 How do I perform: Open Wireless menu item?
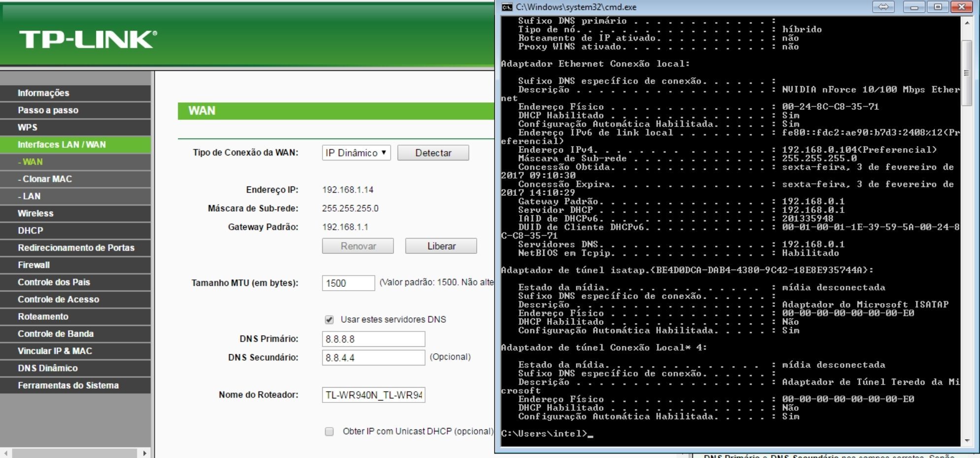coord(75,214)
